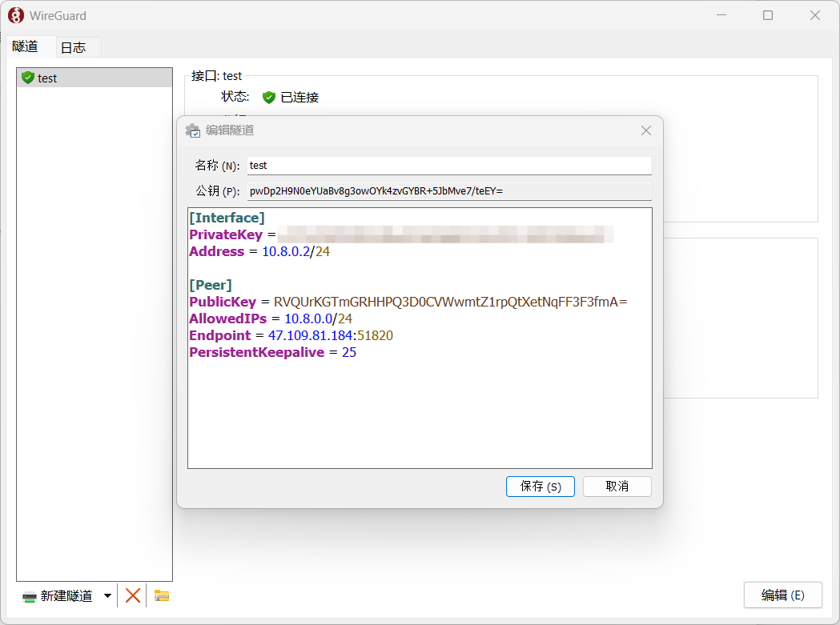Click the PrivateKey line in config
Screen dimensions: 840x625
(x=401, y=234)
